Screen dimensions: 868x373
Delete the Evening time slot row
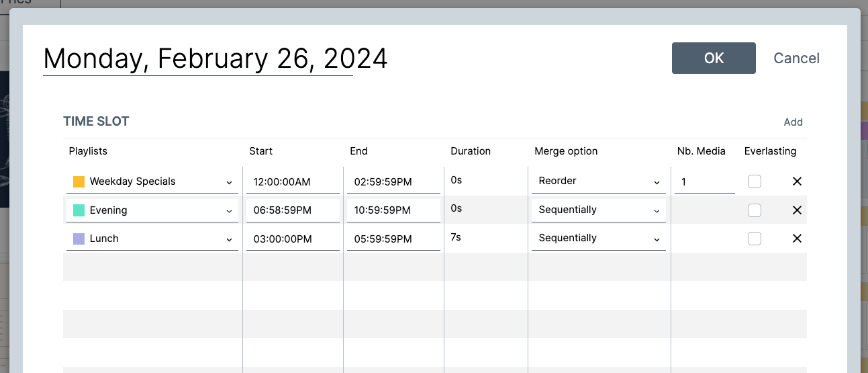click(797, 210)
